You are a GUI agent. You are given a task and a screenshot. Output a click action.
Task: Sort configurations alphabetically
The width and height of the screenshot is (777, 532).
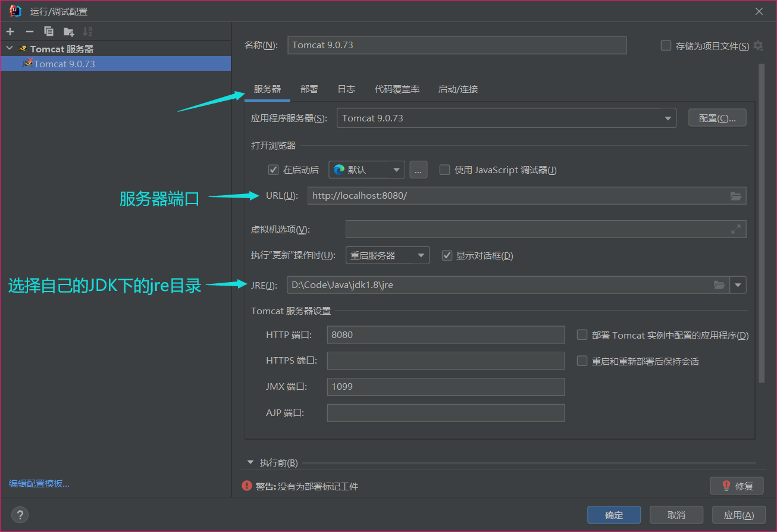[87, 32]
